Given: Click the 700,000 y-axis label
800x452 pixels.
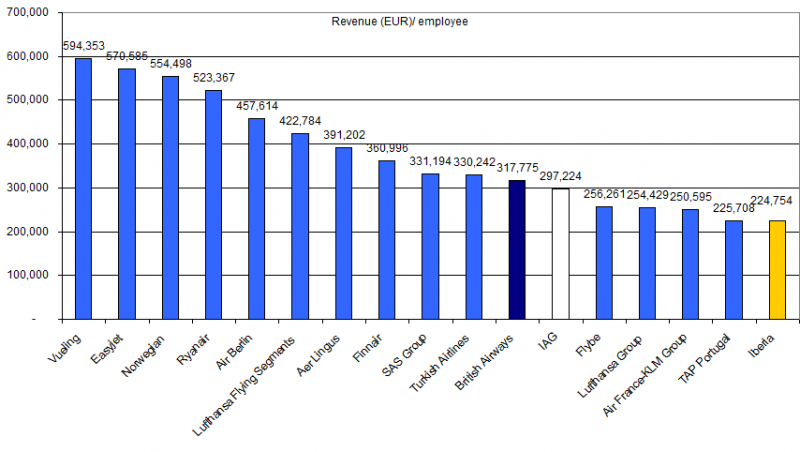Looking at the screenshot, I should tap(28, 12).
